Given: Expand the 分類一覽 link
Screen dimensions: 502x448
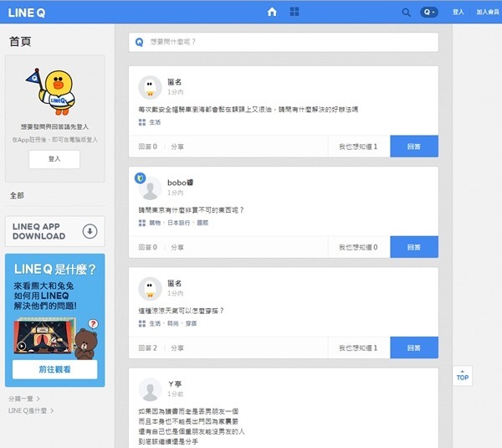Looking at the screenshot, I should point(24,399).
